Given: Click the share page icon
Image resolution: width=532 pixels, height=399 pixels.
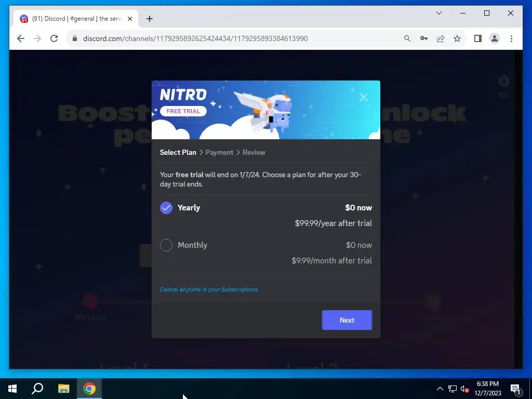Looking at the screenshot, I should click(441, 38).
